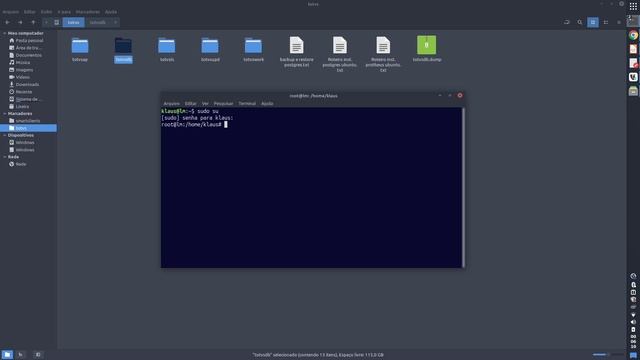Open the Rede network entry in sidebar
The image size is (640, 360).
pos(18,164)
